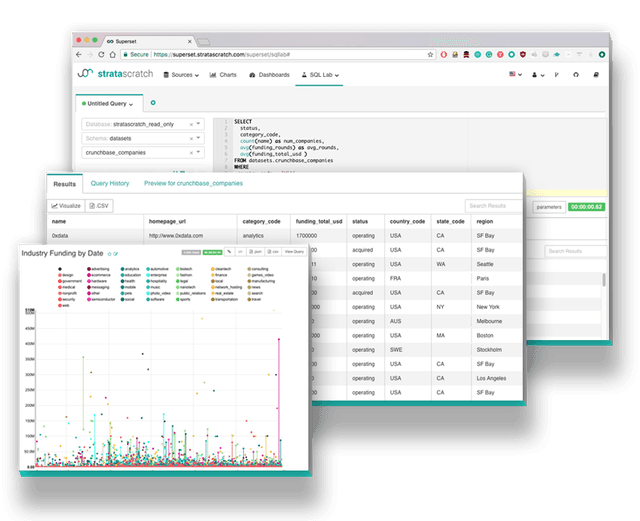Image resolution: width=640 pixels, height=521 pixels.
Task: Open the GitHub icon in navbar
Action: tap(573, 75)
